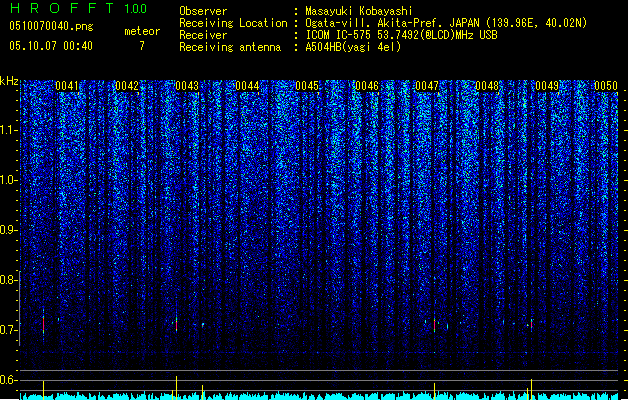Viewport: 629px width, 400px height.
Task: Click the 1.0 kHz axis label
Action: click(x=9, y=180)
